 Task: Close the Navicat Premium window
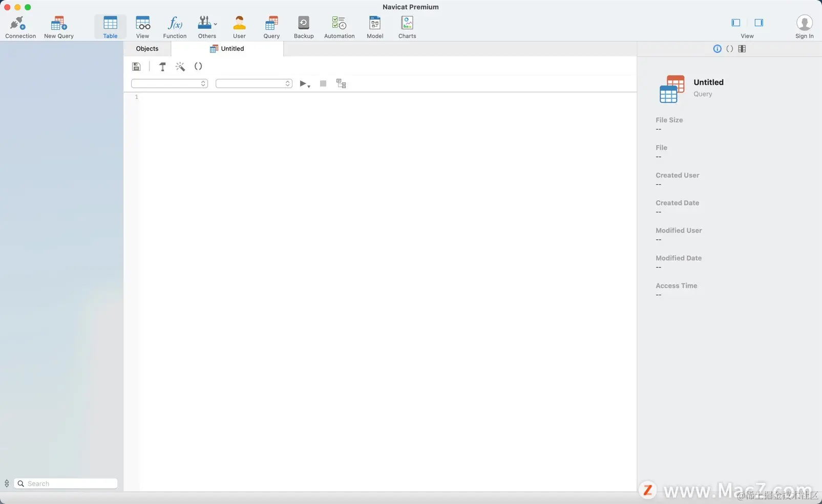[x=7, y=7]
